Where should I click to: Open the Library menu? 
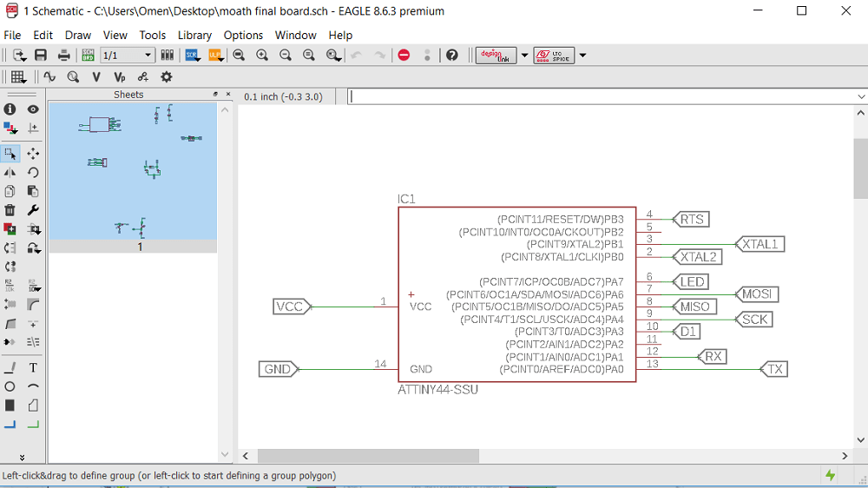click(194, 35)
